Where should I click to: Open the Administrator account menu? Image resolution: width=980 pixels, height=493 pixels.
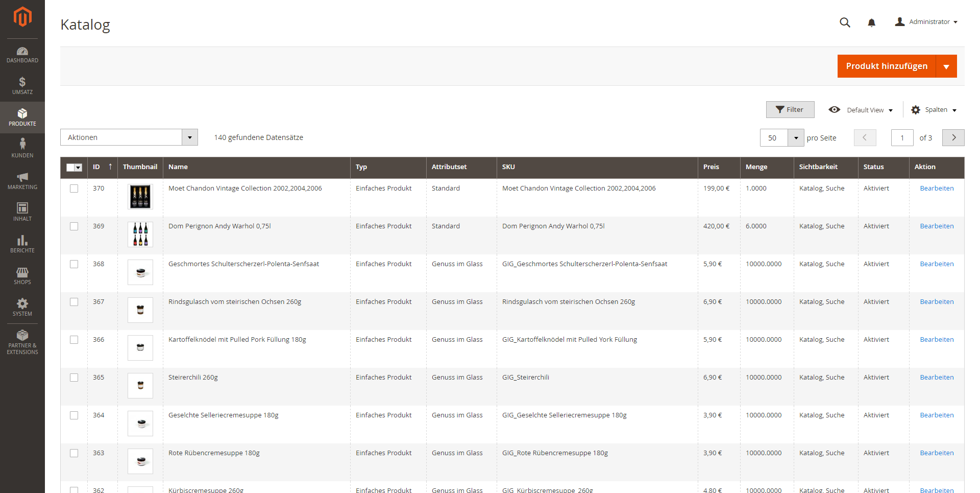click(926, 22)
